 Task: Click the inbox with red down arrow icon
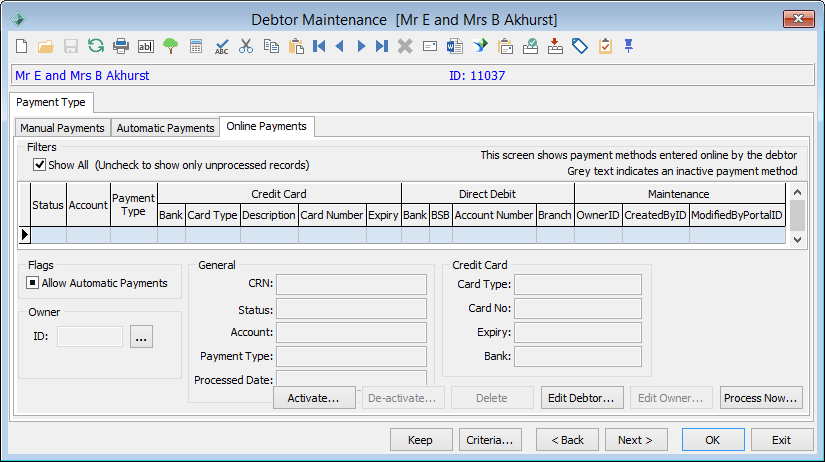pyautogui.click(x=555, y=46)
